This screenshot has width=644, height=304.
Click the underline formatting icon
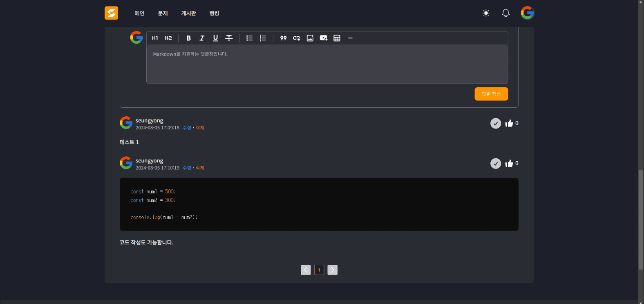point(215,38)
